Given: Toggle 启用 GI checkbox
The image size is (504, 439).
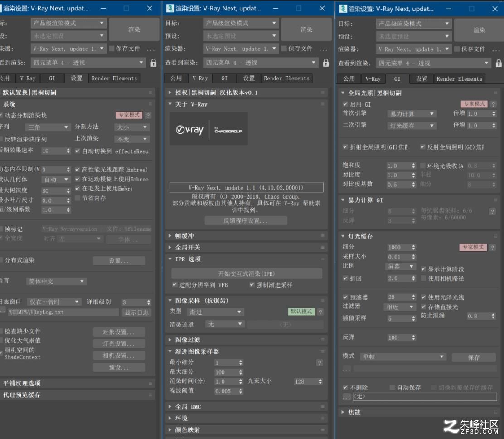Looking at the screenshot, I should tap(345, 104).
